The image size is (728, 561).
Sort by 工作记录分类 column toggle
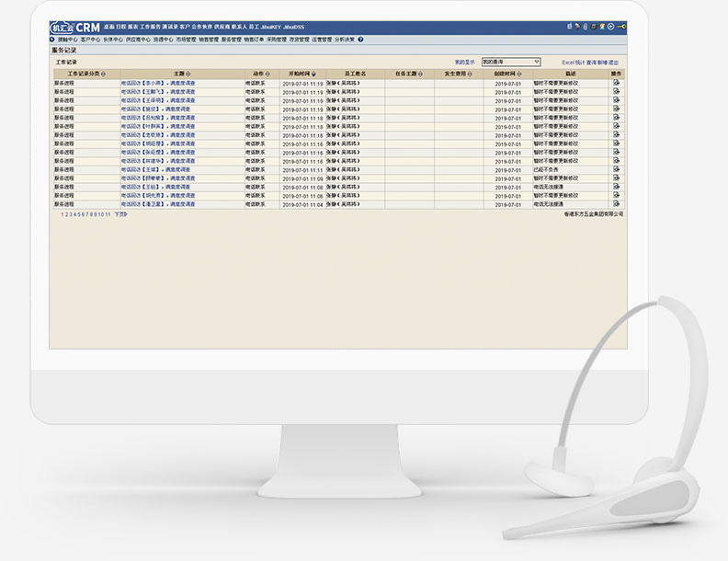103,74
